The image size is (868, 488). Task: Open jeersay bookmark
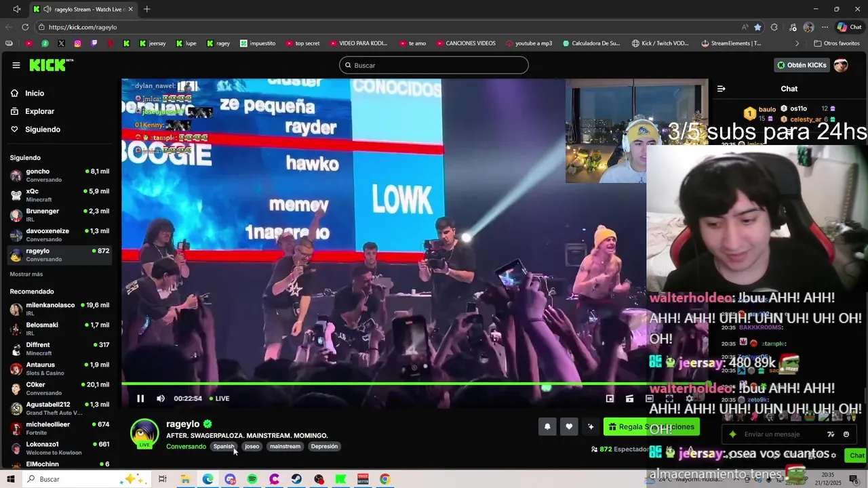point(153,43)
